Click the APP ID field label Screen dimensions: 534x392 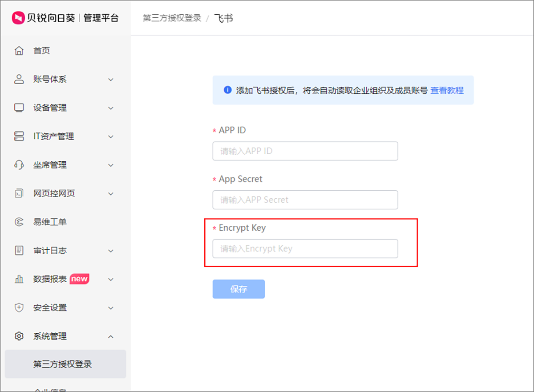pos(232,130)
